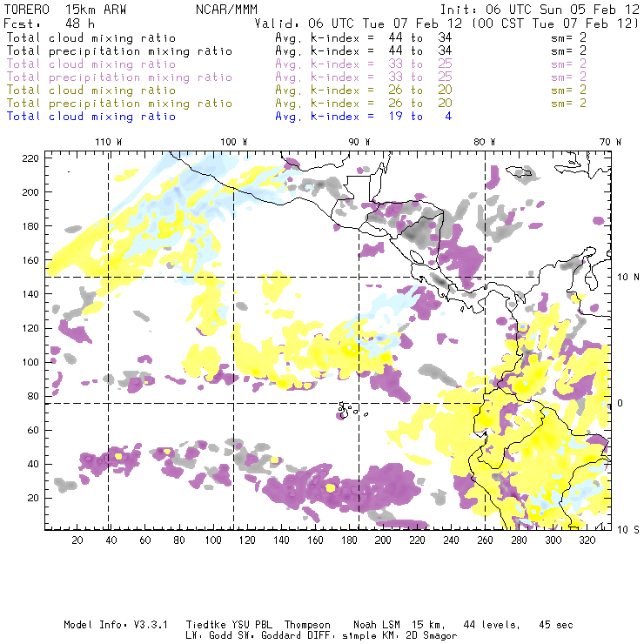Click the '70 W' longitude label
Image resolution: width=644 pixels, height=644 pixels.
610,142
